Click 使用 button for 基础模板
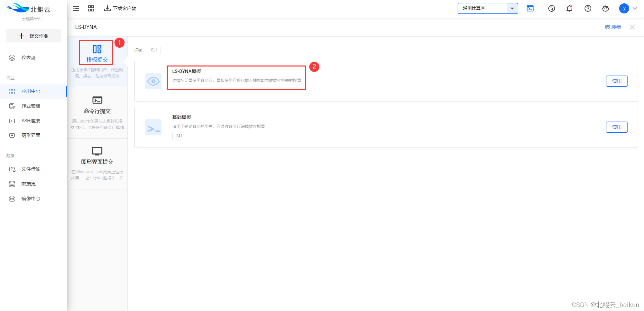The image size is (644, 311). click(x=616, y=127)
